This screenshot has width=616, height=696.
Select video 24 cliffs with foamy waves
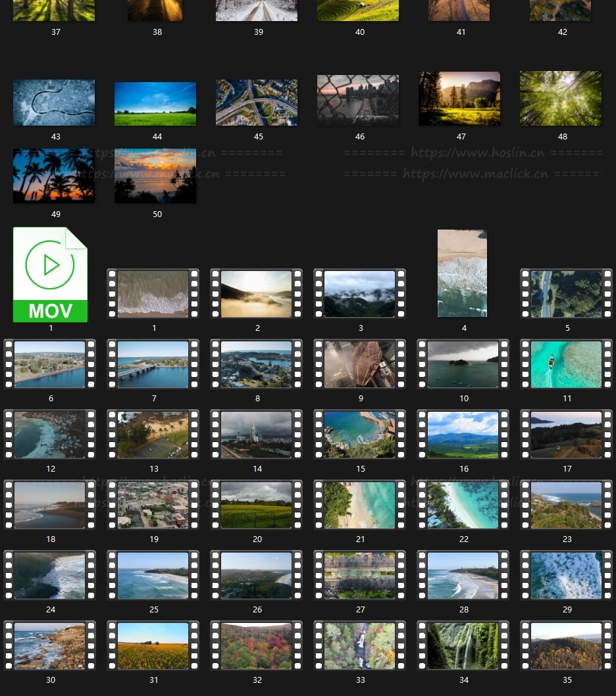point(50,575)
